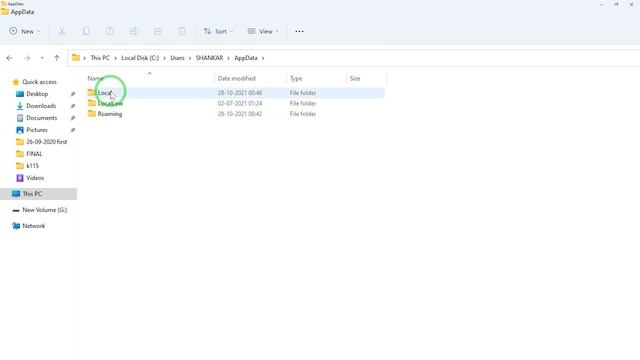This screenshot has width=640, height=360.
Task: Click the Copy icon in toolbar
Action: click(x=86, y=31)
